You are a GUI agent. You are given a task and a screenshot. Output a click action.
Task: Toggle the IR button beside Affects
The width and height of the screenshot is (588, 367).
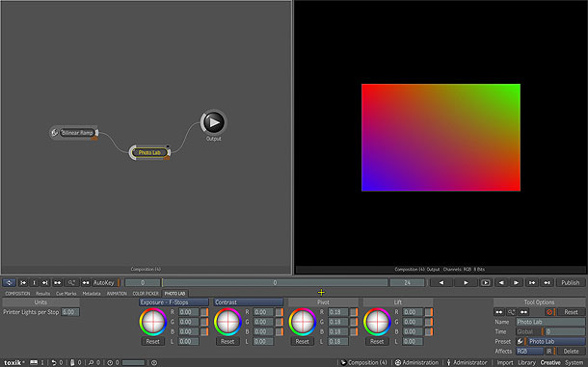coord(550,352)
